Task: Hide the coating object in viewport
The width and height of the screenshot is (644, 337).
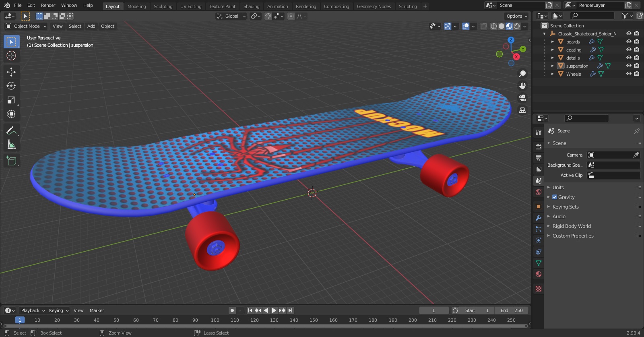Action: 629,50
